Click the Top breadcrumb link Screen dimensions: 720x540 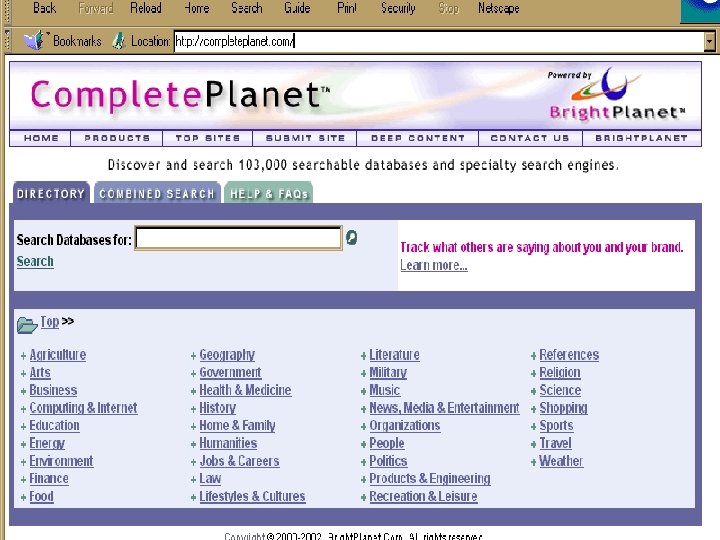pyautogui.click(x=50, y=322)
